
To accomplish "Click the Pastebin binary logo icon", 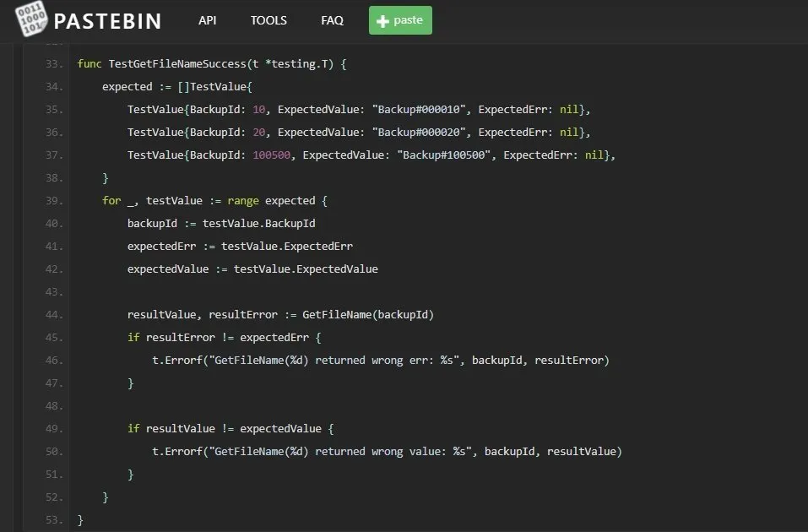I will point(31,20).
